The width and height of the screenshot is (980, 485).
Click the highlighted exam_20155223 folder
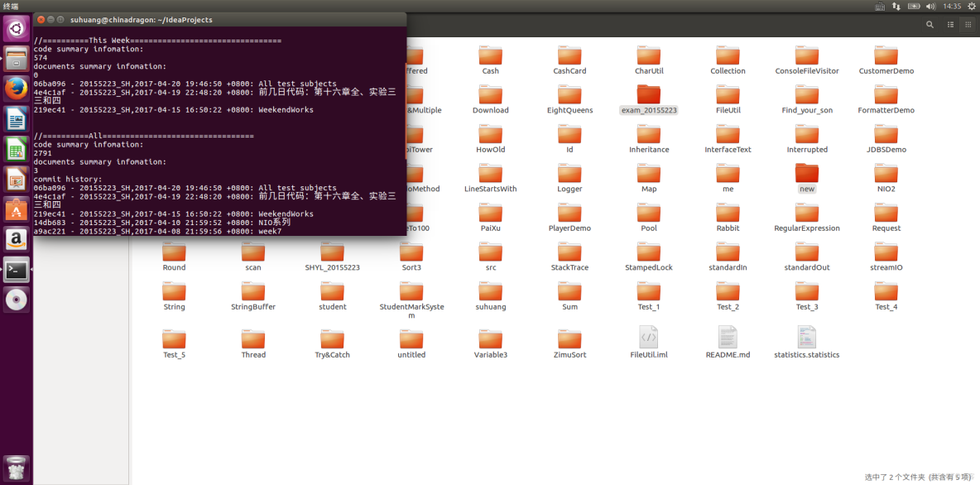pyautogui.click(x=649, y=100)
